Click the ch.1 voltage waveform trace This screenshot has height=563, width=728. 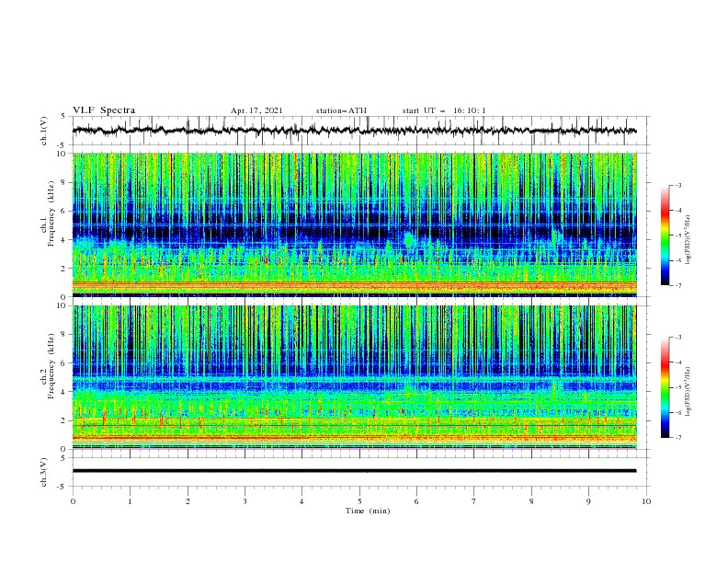coord(354,131)
